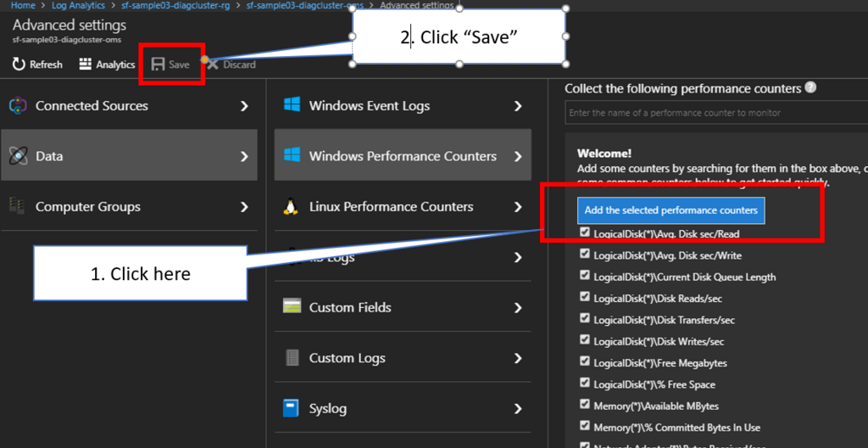The height and width of the screenshot is (448, 868).
Task: Click the Custom Logs document icon
Action: point(292,357)
